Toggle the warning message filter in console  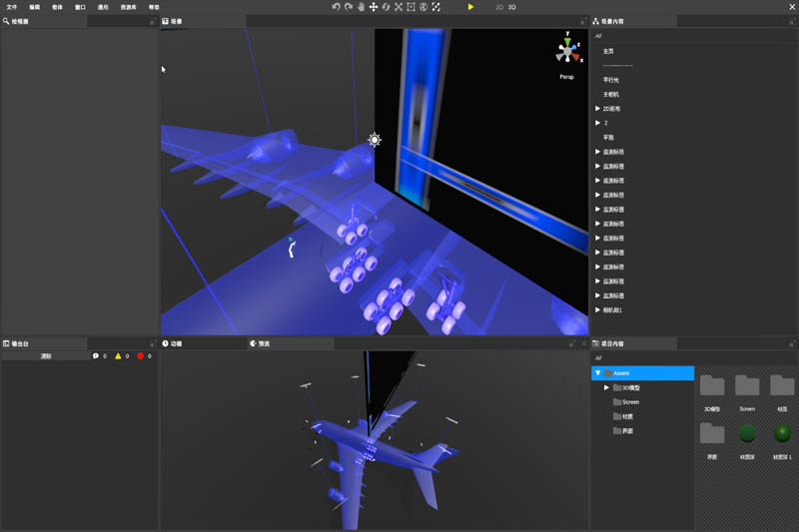[x=118, y=356]
